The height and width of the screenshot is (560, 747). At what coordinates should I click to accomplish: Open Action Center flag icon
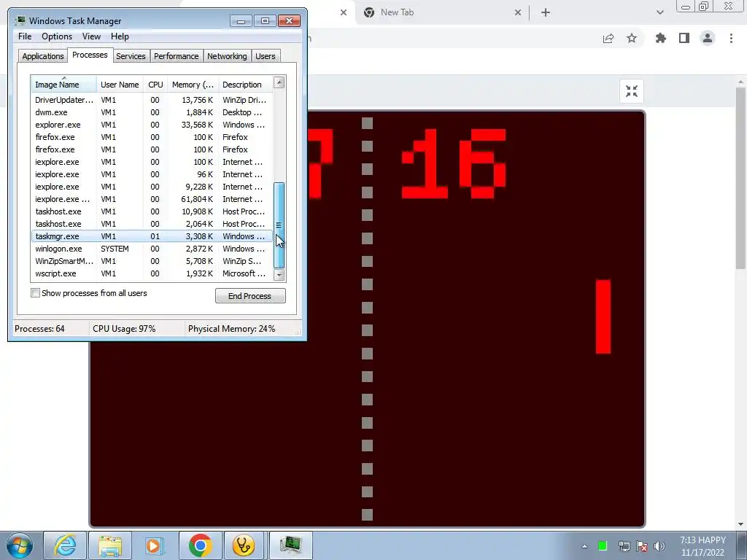(642, 546)
